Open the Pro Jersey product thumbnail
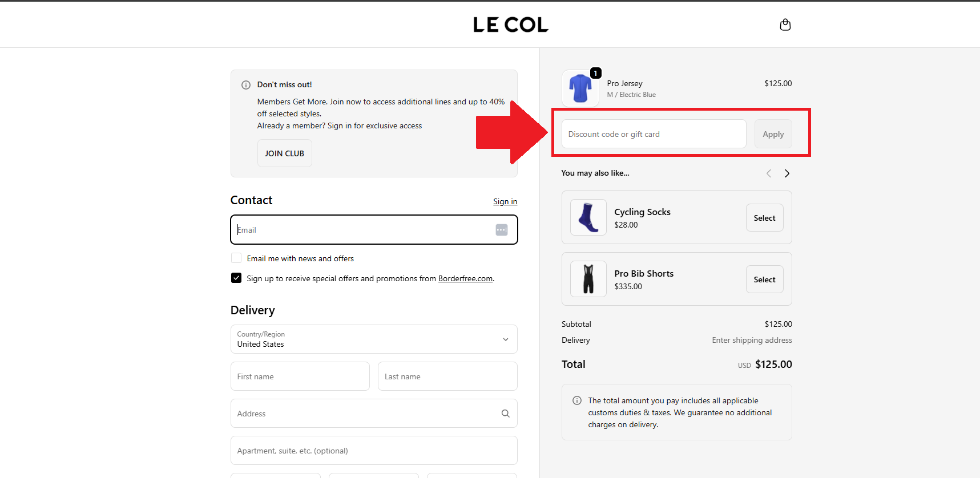The height and width of the screenshot is (478, 980). click(x=580, y=88)
